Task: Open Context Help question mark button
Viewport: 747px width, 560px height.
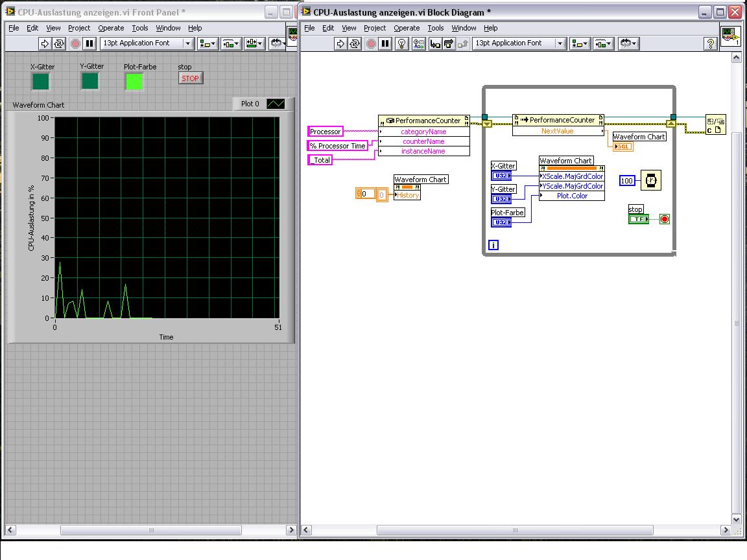Action: [x=712, y=43]
